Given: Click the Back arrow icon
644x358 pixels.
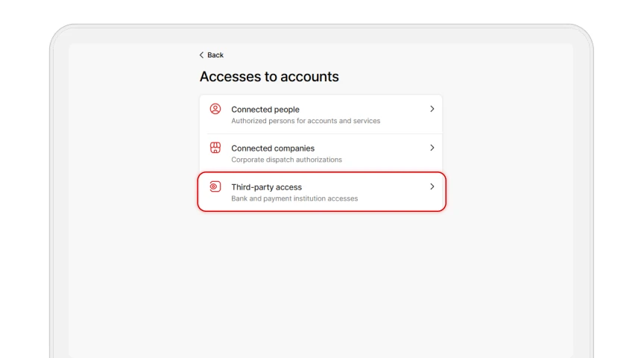Looking at the screenshot, I should click(x=201, y=55).
